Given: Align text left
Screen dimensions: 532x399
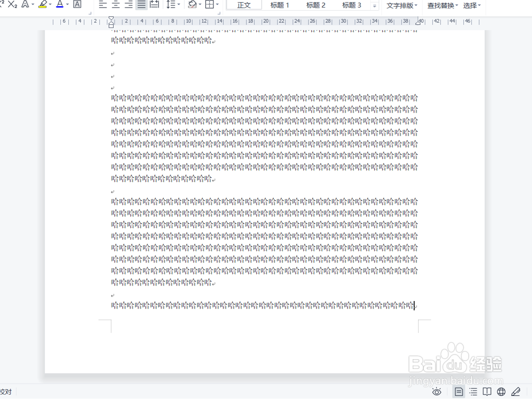Looking at the screenshot, I should pyautogui.click(x=103, y=4).
